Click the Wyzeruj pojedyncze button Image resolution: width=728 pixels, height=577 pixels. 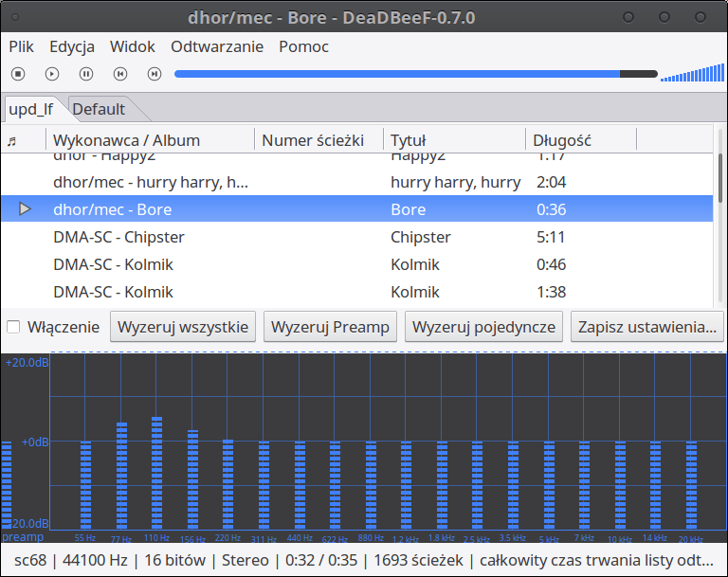(x=483, y=327)
